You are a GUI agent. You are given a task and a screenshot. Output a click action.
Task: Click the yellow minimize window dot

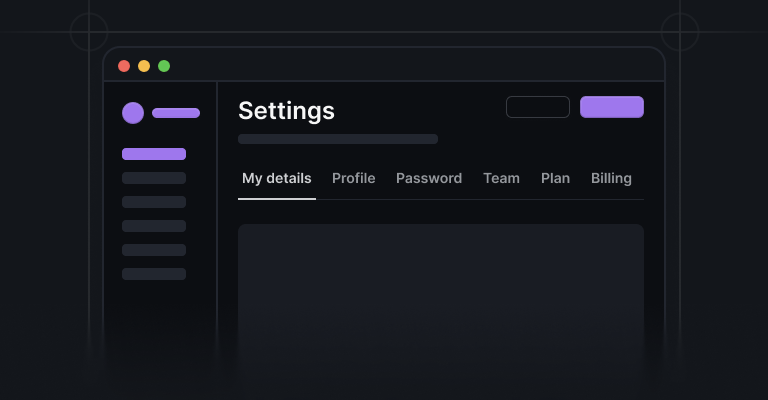pyautogui.click(x=144, y=66)
